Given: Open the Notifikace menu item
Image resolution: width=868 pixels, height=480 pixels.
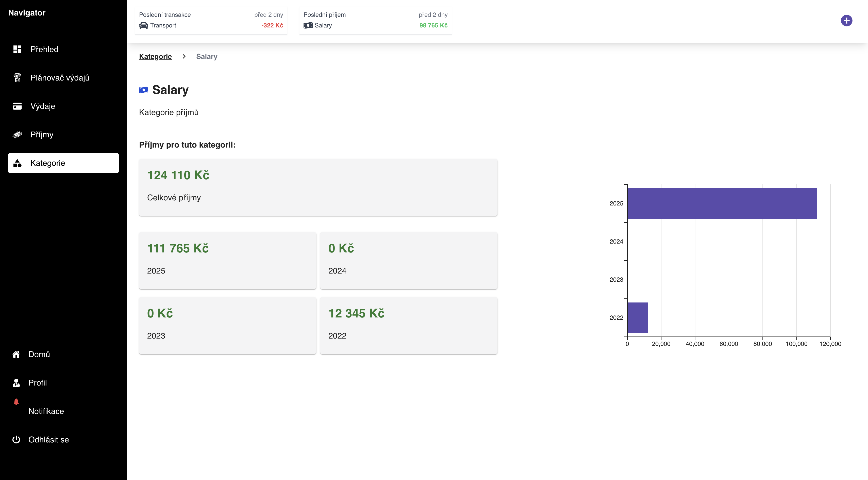Looking at the screenshot, I should [x=46, y=411].
